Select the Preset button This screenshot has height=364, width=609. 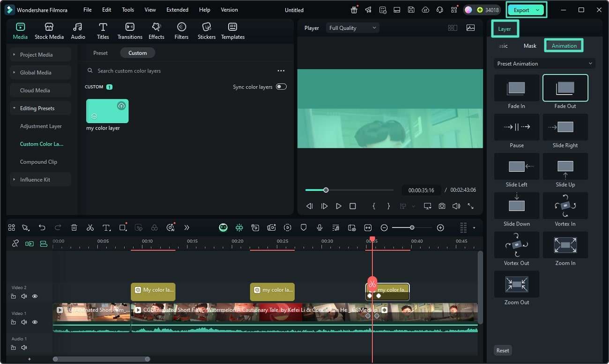[x=100, y=53]
